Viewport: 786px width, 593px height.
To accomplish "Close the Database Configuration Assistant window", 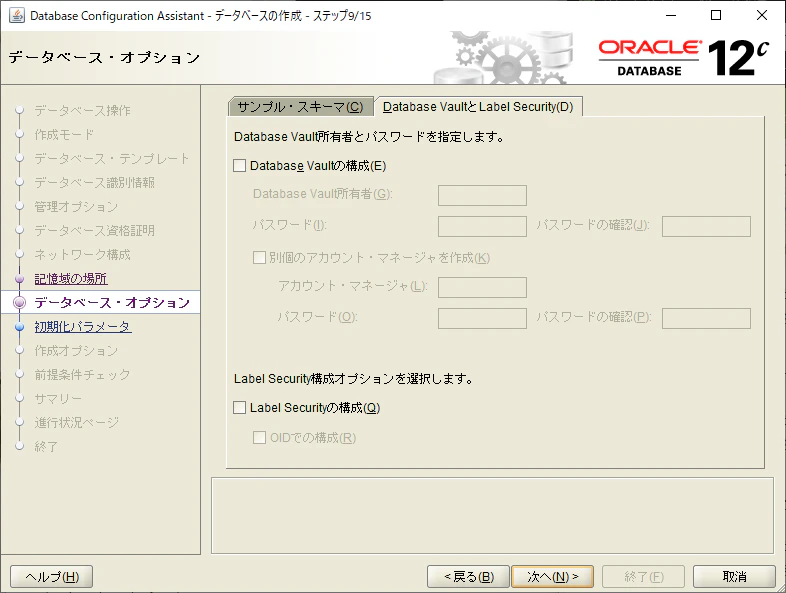I will (762, 16).
